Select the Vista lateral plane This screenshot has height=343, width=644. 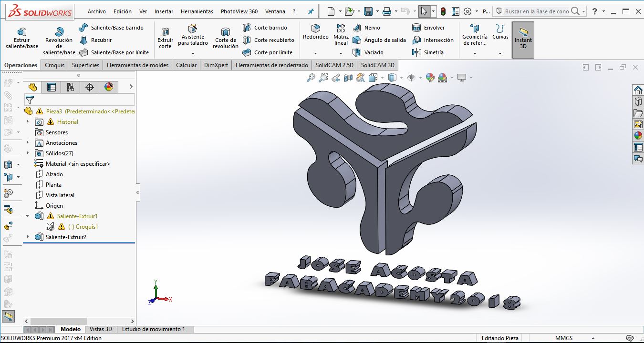[60, 195]
